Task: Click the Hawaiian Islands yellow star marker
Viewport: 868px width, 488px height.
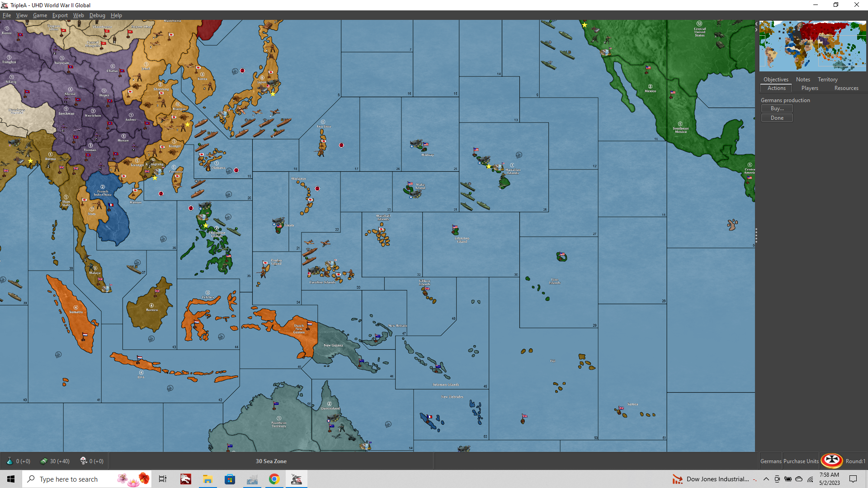Action: [x=489, y=167]
